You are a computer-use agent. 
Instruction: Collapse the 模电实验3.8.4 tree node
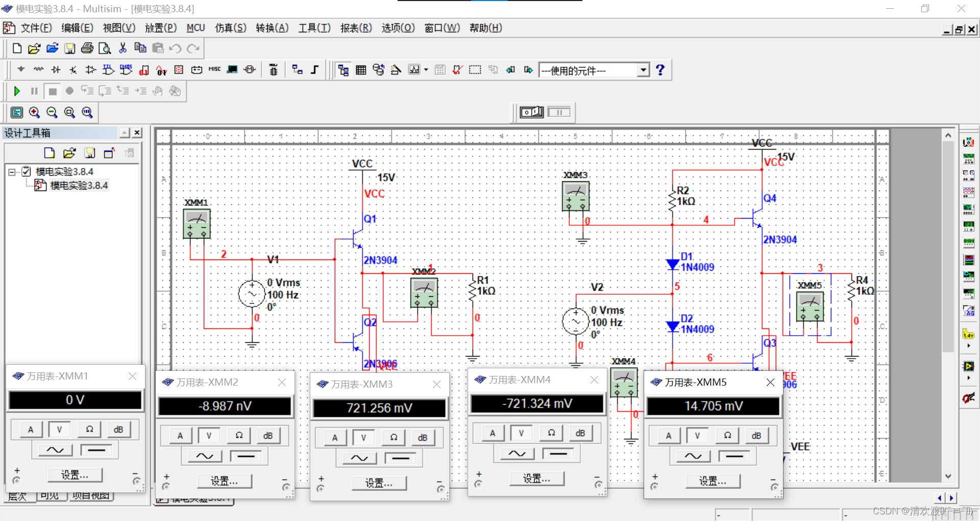(x=12, y=172)
